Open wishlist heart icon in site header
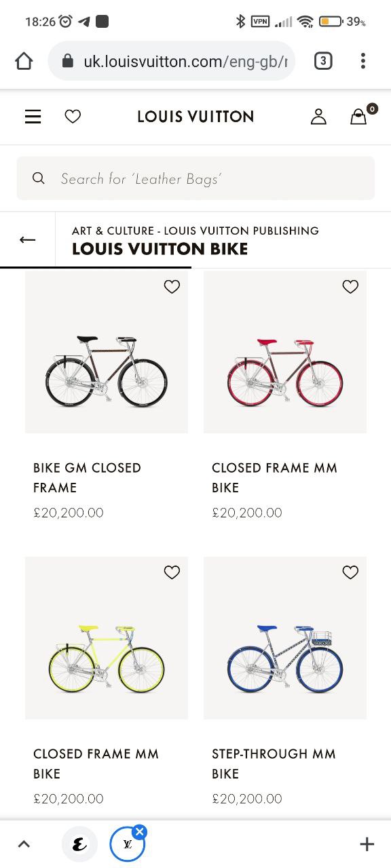Screen dimensions: 391x868 pos(73,117)
